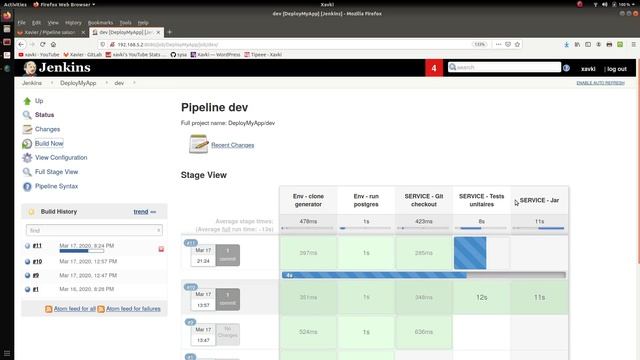The image size is (640, 360).
Task: Click the status ball icon for build #9
Action: pyautogui.click(x=27, y=276)
